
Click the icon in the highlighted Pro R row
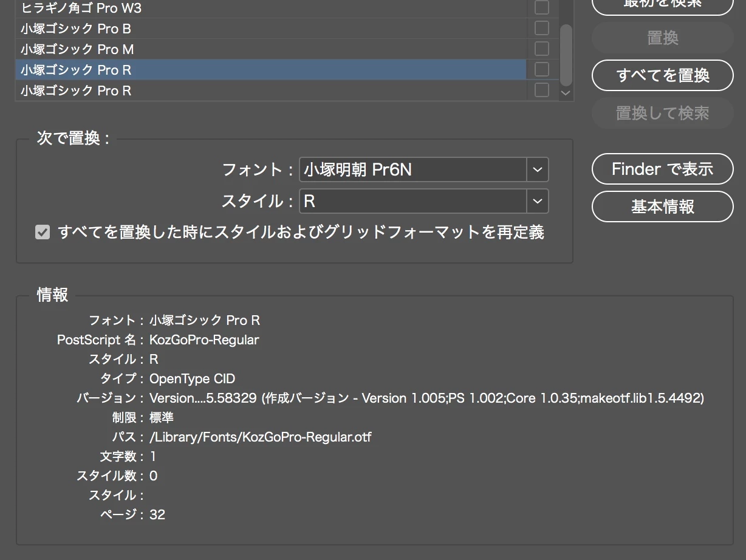click(x=541, y=69)
